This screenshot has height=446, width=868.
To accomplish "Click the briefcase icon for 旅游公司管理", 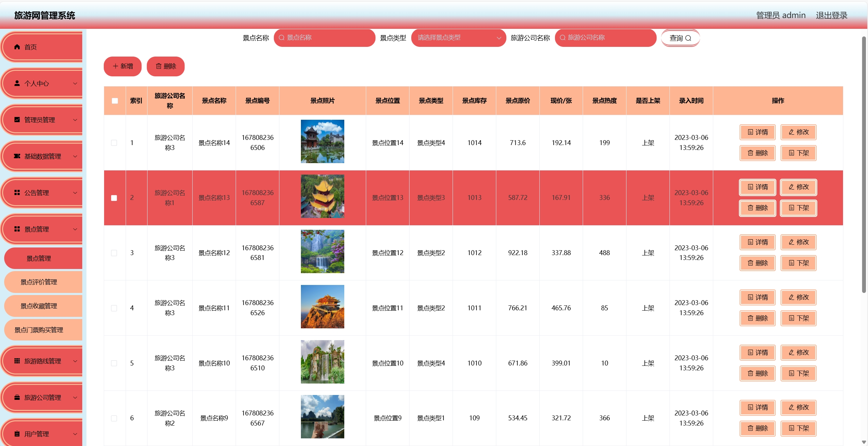I will click(17, 397).
